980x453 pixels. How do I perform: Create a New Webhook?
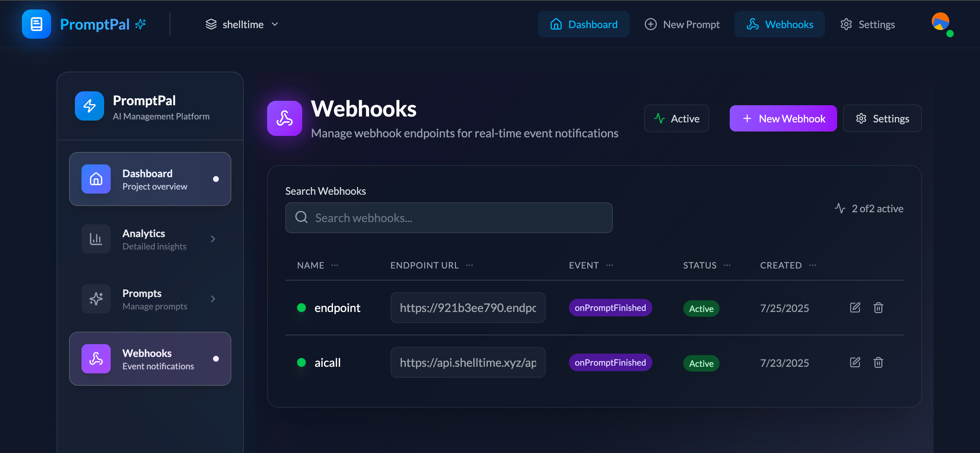tap(783, 119)
